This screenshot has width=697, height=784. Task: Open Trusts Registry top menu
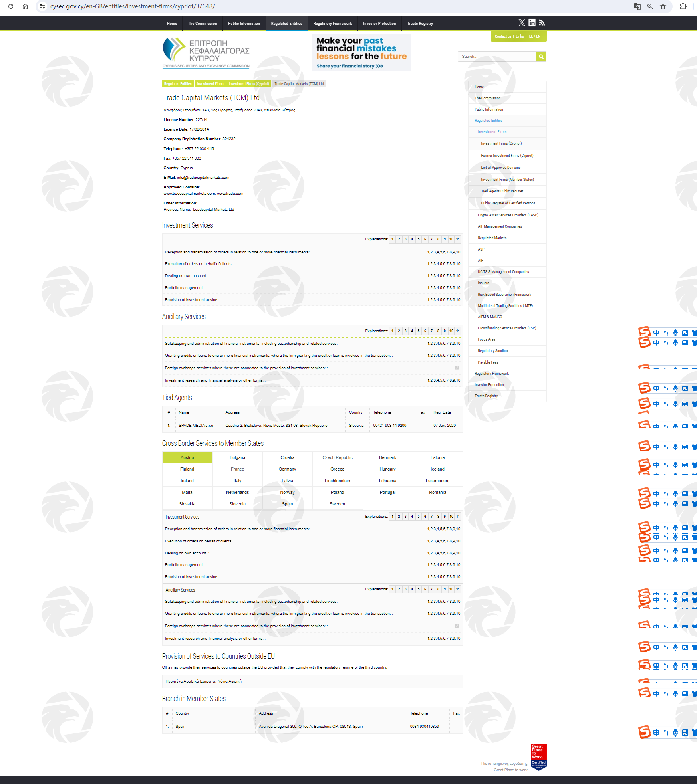coord(420,24)
